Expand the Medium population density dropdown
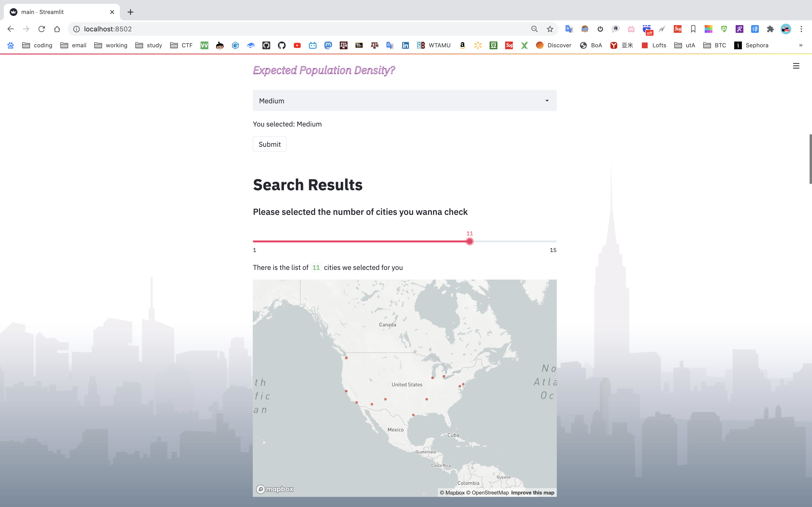 point(404,101)
